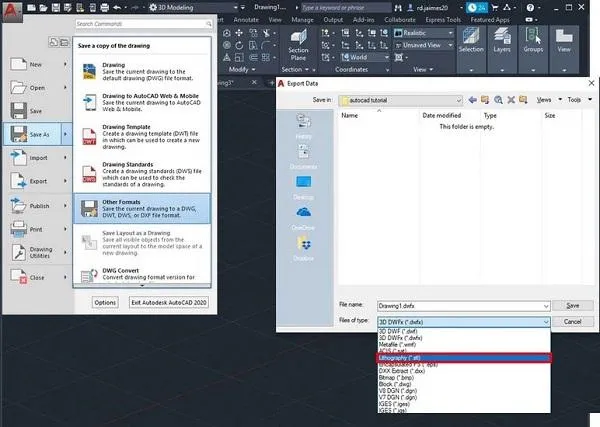Expand the Files of type dropdown
Screen dimensions: 600x427
click(545, 321)
